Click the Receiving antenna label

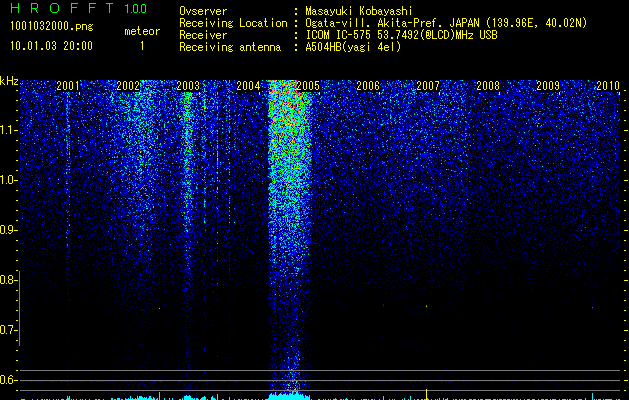230,47
